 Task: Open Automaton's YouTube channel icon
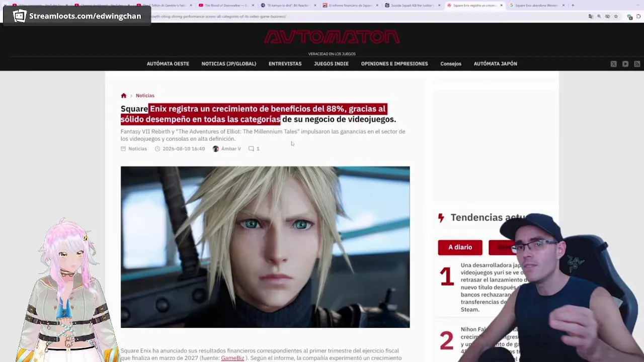pyautogui.click(x=625, y=64)
